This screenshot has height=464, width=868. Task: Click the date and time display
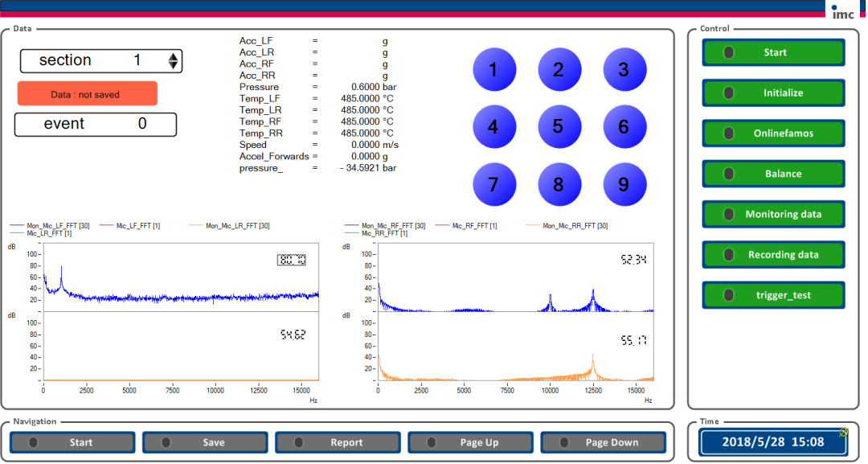point(773,441)
